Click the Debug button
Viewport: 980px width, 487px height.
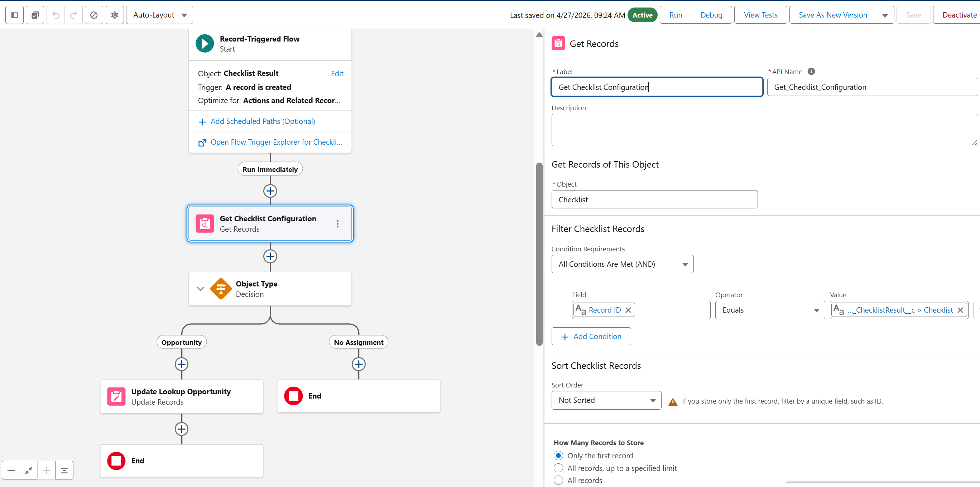pyautogui.click(x=711, y=15)
